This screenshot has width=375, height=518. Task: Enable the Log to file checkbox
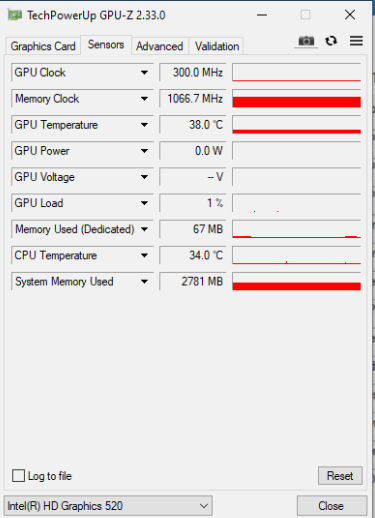point(18,476)
